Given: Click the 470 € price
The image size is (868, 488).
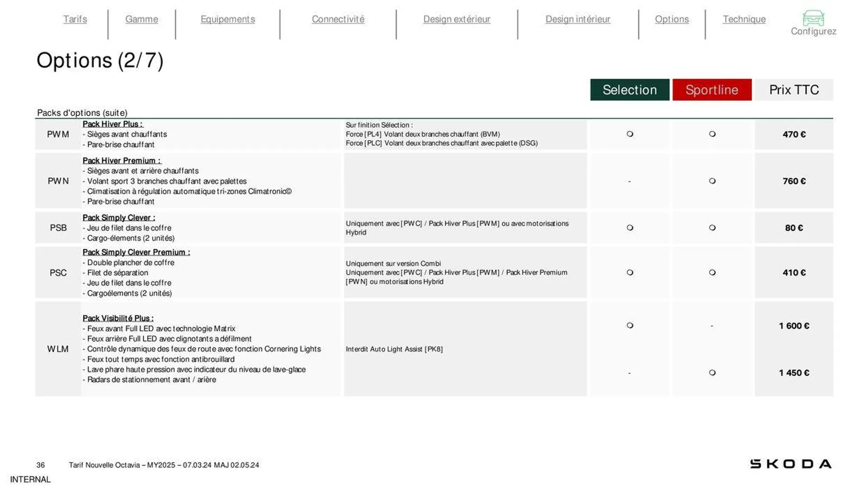Looking at the screenshot, I should [794, 134].
